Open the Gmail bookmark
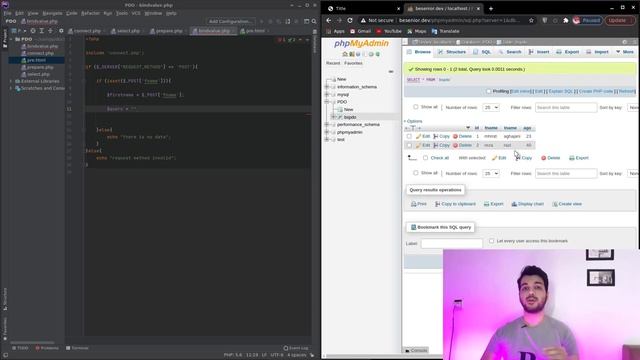640x360 pixels. [x=360, y=31]
